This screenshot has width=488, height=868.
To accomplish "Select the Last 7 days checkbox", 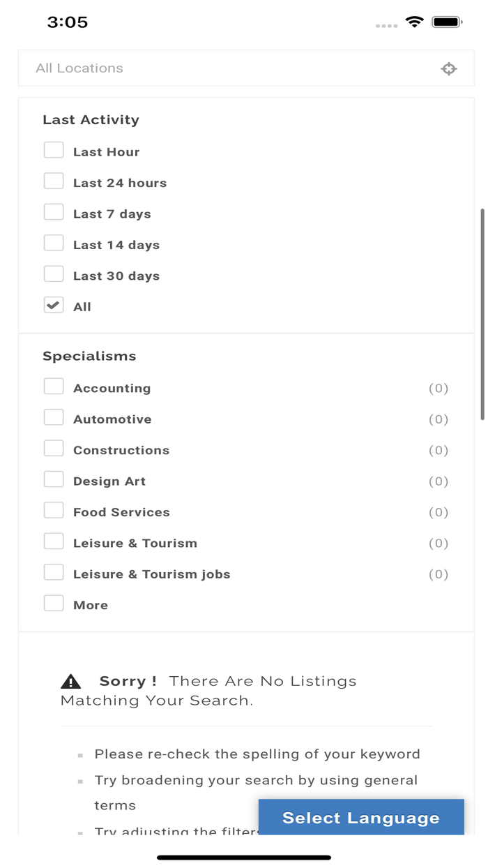I will pos(54,211).
